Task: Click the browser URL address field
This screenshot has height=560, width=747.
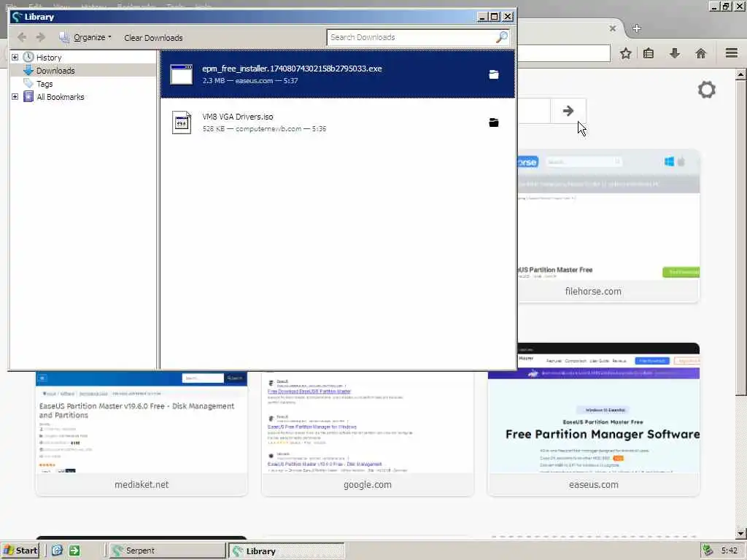Action: click(564, 53)
